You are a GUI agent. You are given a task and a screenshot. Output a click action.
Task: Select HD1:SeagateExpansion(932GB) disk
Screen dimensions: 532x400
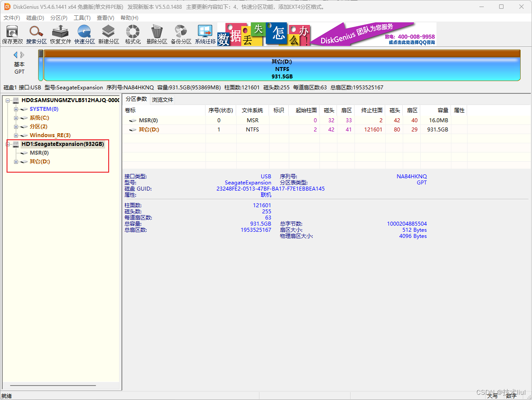click(x=63, y=144)
